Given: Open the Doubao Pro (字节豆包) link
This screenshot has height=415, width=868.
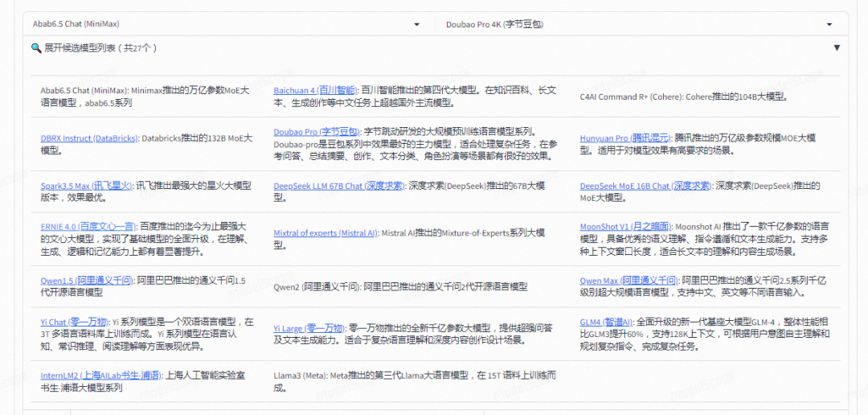Looking at the screenshot, I should point(317,132).
